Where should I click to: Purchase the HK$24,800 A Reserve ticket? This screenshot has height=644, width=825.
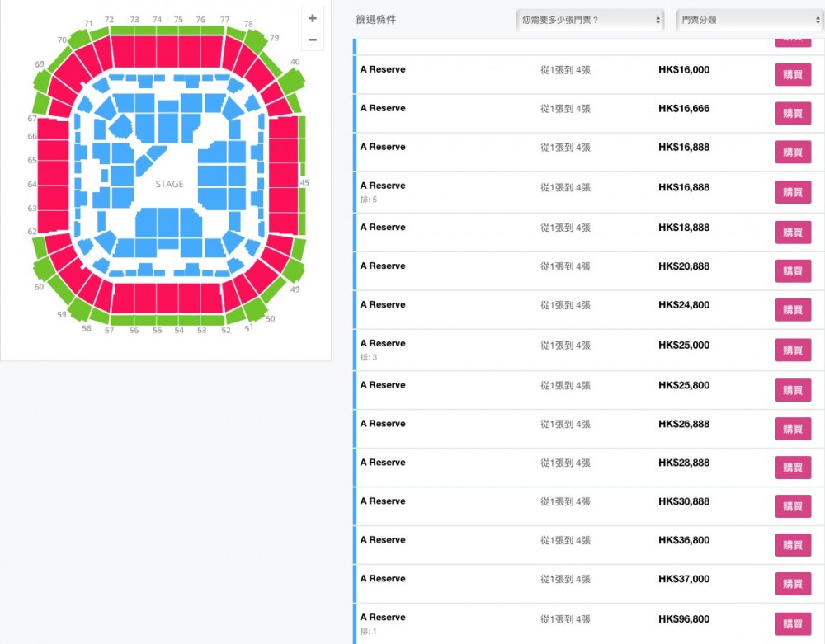click(x=792, y=309)
